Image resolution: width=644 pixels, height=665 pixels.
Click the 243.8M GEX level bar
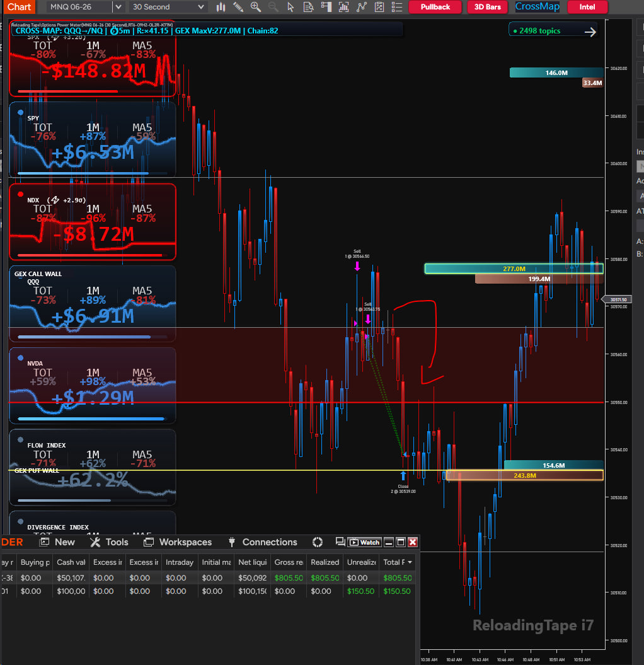coord(525,475)
